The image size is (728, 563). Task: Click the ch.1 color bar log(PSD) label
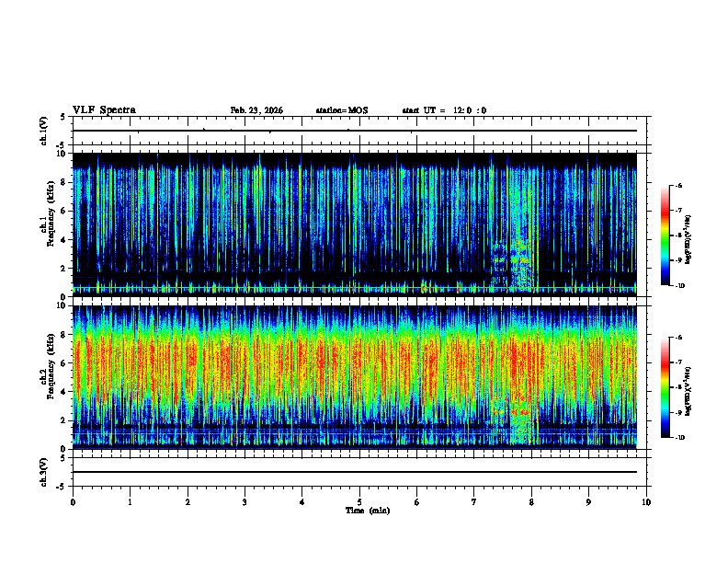[x=688, y=240]
